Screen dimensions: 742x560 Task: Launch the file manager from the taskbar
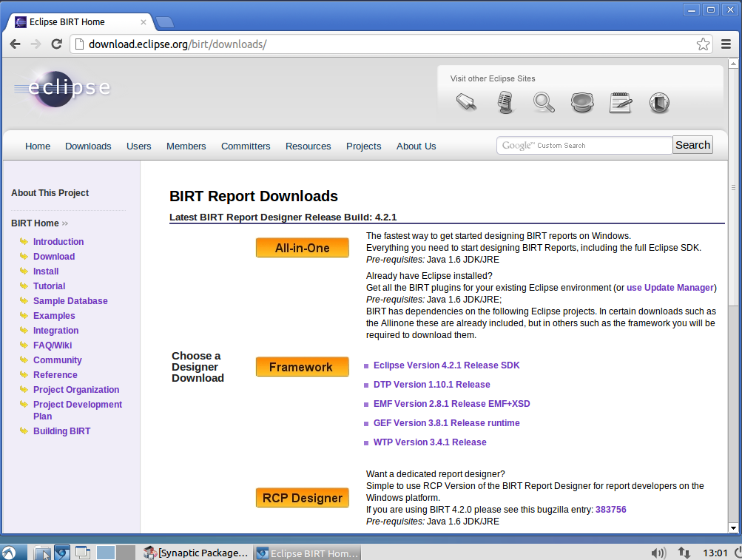pyautogui.click(x=42, y=553)
